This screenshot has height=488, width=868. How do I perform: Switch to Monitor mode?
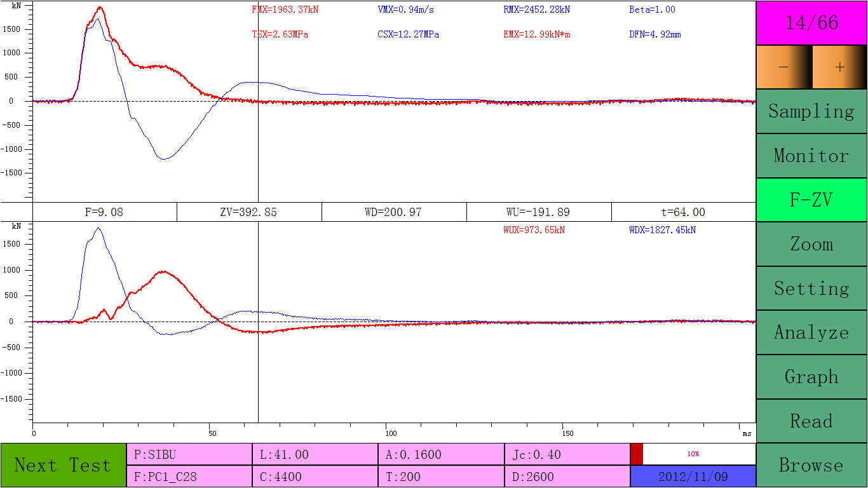point(811,155)
